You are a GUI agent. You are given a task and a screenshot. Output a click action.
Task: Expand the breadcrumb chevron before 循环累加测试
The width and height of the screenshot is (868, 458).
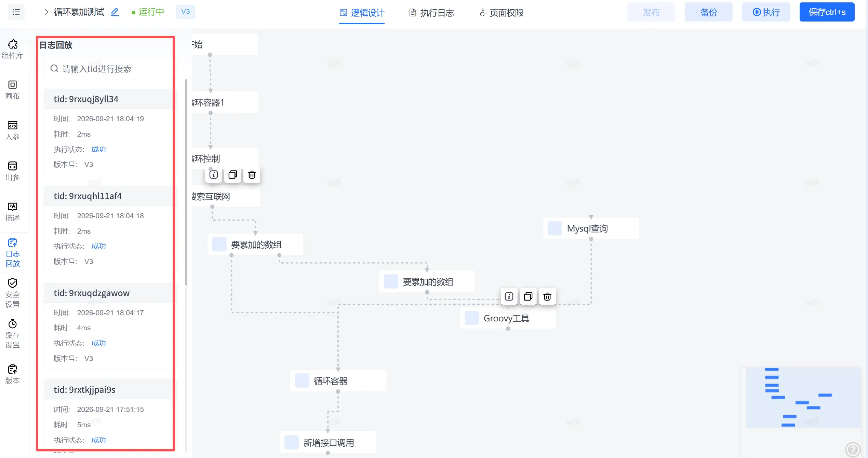click(46, 12)
